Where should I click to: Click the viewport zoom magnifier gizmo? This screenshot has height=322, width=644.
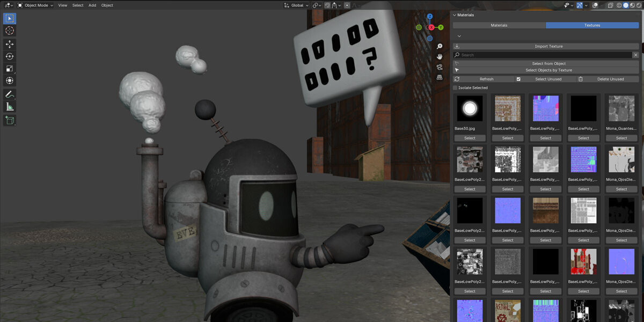tap(440, 47)
